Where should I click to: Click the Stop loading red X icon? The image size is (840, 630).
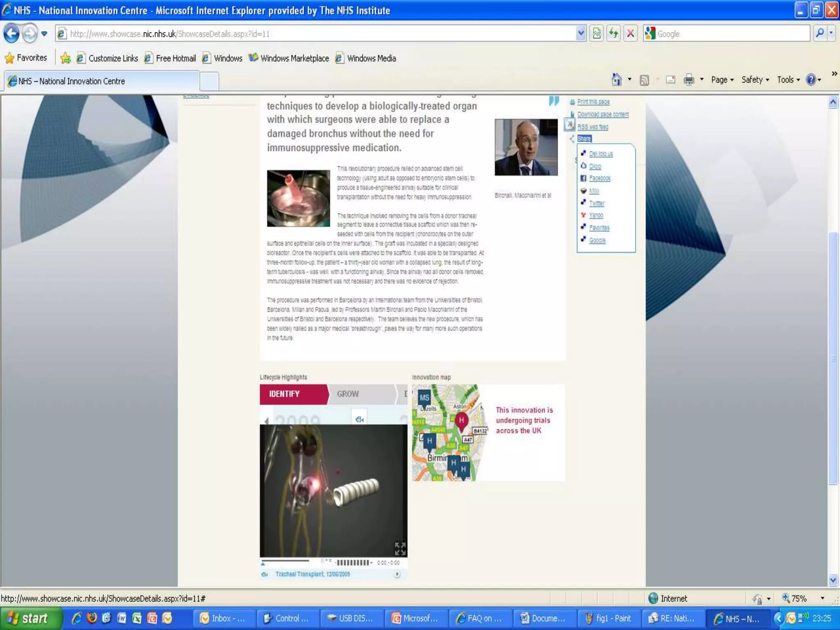[631, 33]
